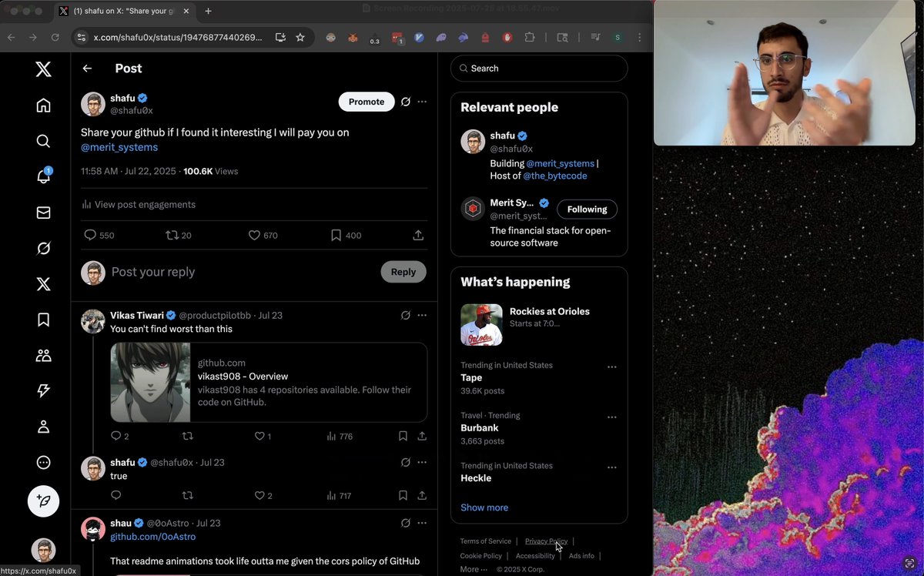Viewport: 924px width, 576px height.
Task: Open Ads info footer link
Action: (x=581, y=556)
